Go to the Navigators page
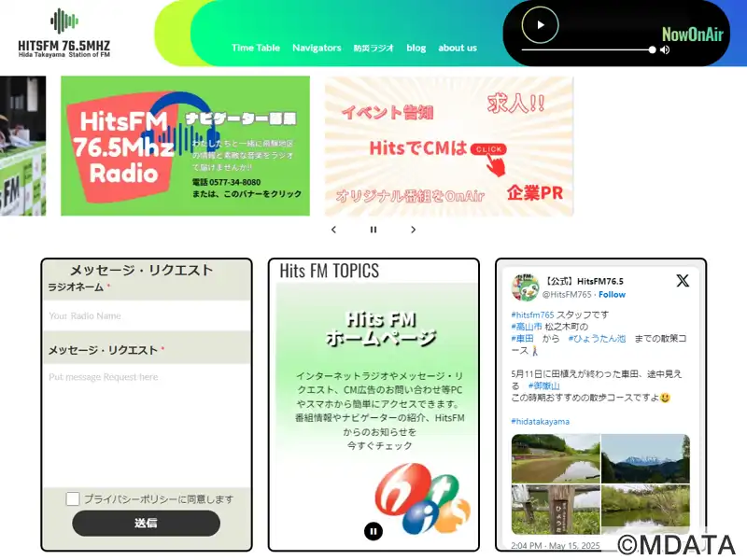Image resolution: width=747 pixels, height=560 pixels. pos(317,48)
